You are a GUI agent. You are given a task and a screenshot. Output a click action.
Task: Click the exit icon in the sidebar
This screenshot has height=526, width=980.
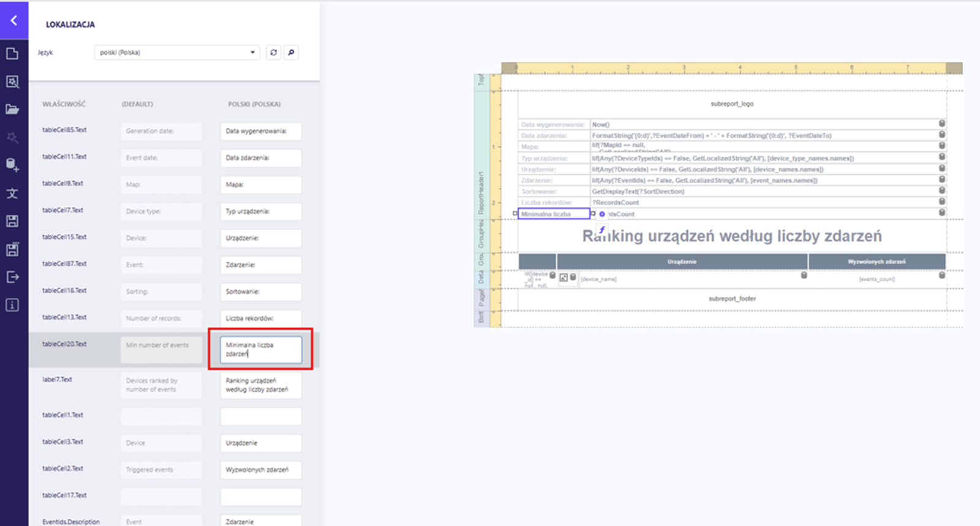[x=12, y=277]
